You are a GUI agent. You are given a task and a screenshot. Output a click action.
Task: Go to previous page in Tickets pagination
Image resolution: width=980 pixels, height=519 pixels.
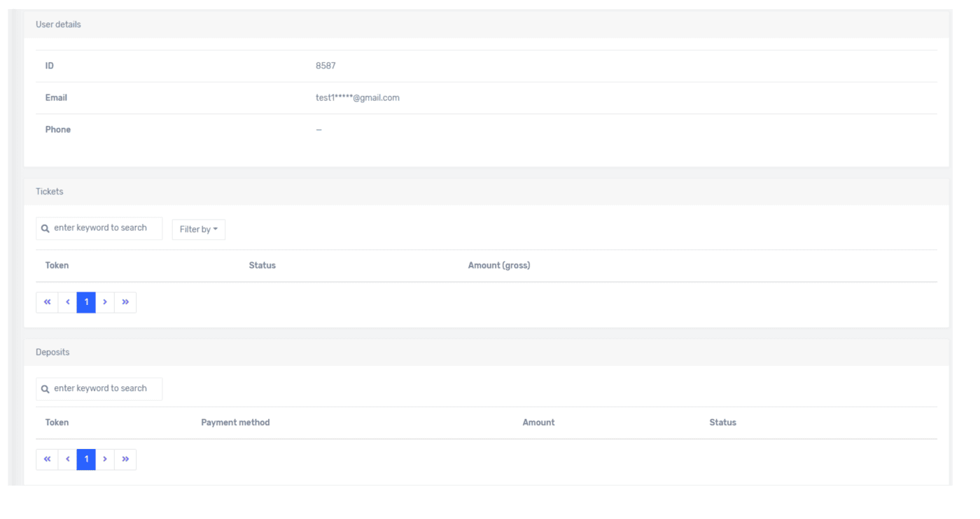(x=68, y=302)
